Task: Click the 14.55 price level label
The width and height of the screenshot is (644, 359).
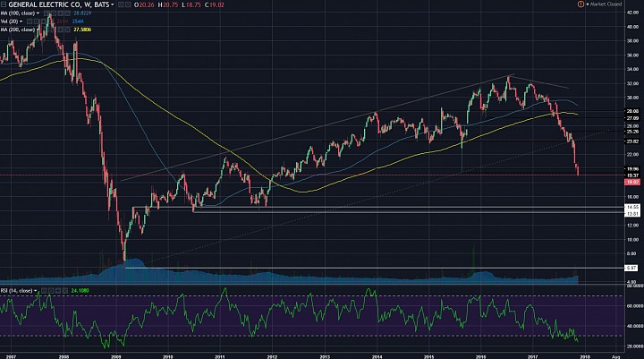Action: 631,208
